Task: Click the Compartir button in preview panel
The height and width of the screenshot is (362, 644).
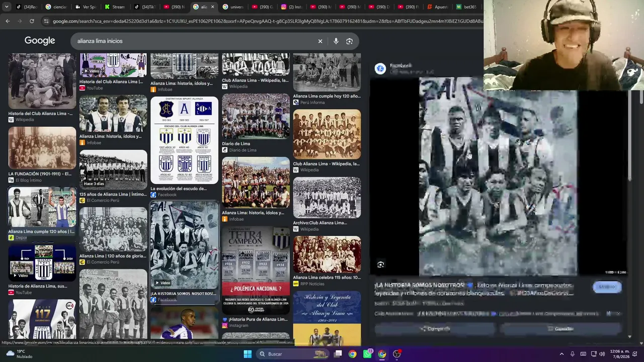Action: tap(435, 329)
